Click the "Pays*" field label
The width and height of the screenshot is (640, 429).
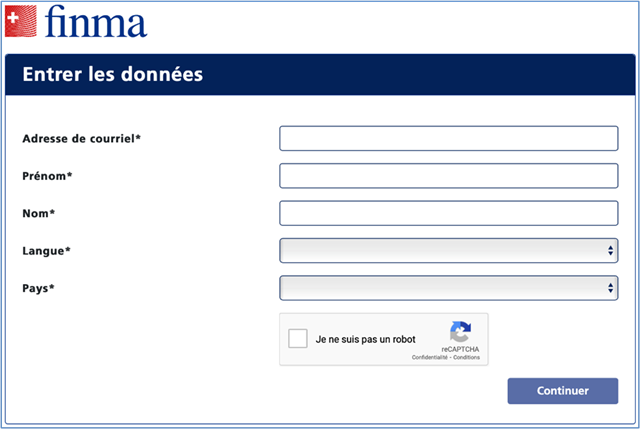(38, 289)
